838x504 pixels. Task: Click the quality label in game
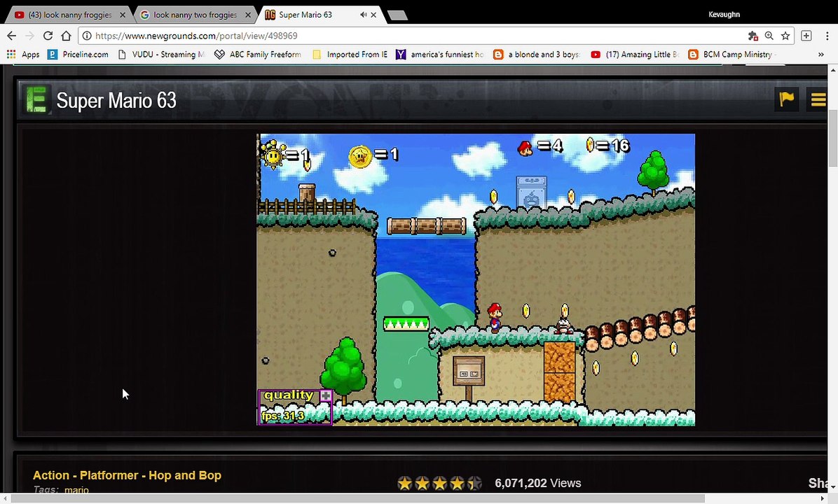[x=289, y=395]
